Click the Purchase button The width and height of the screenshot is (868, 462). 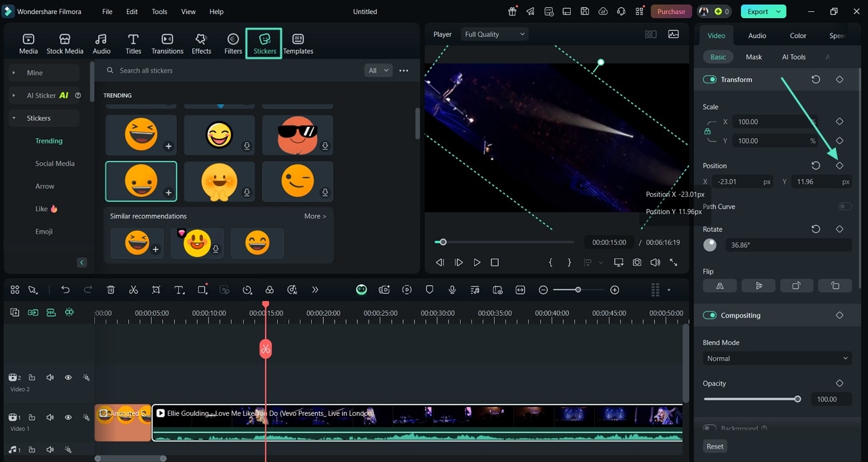point(671,11)
